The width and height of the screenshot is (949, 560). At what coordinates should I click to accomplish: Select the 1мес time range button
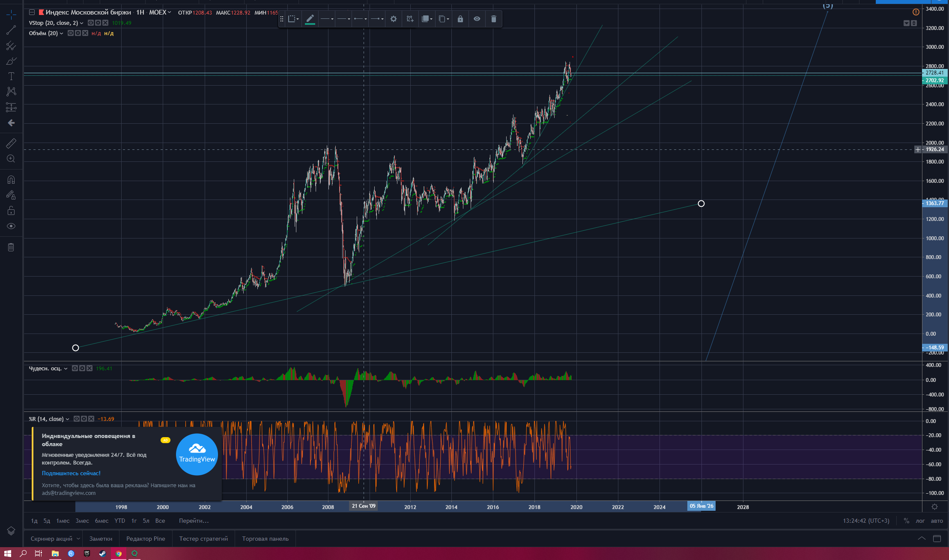(63, 521)
